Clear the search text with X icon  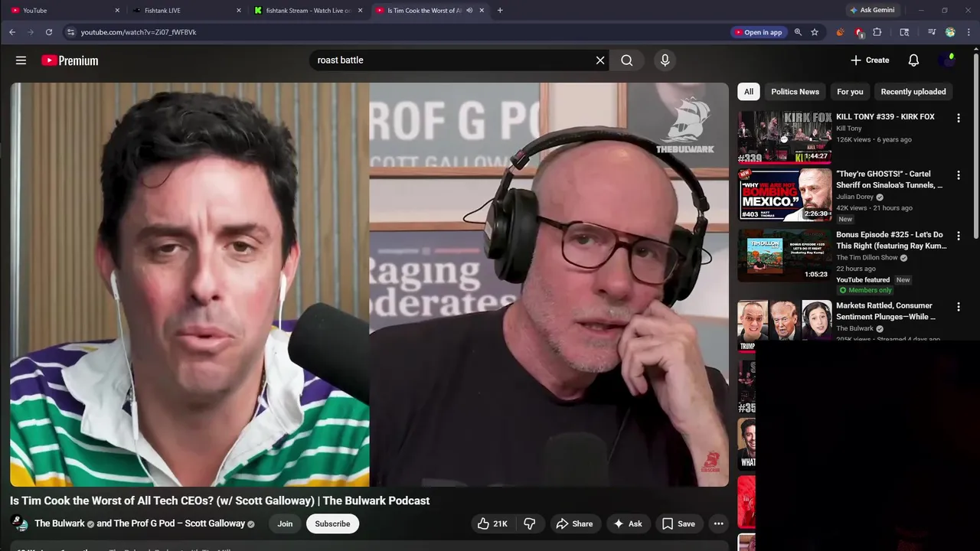tap(600, 60)
